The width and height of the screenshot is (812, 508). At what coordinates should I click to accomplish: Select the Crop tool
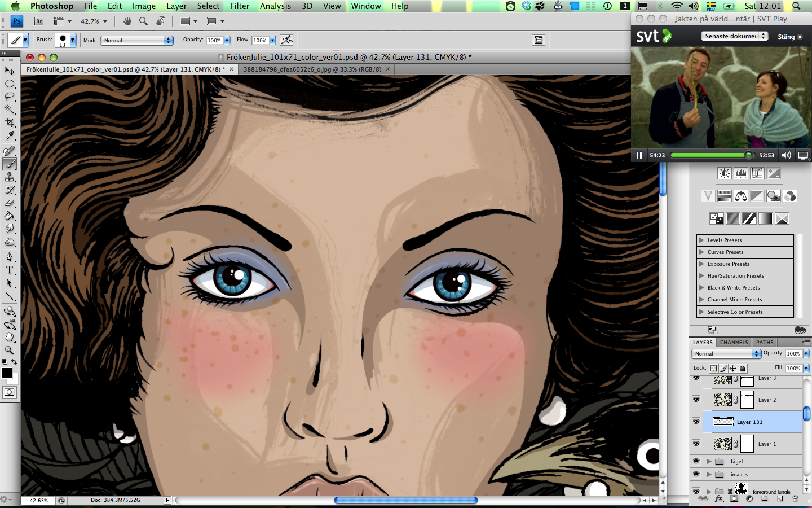(10, 123)
